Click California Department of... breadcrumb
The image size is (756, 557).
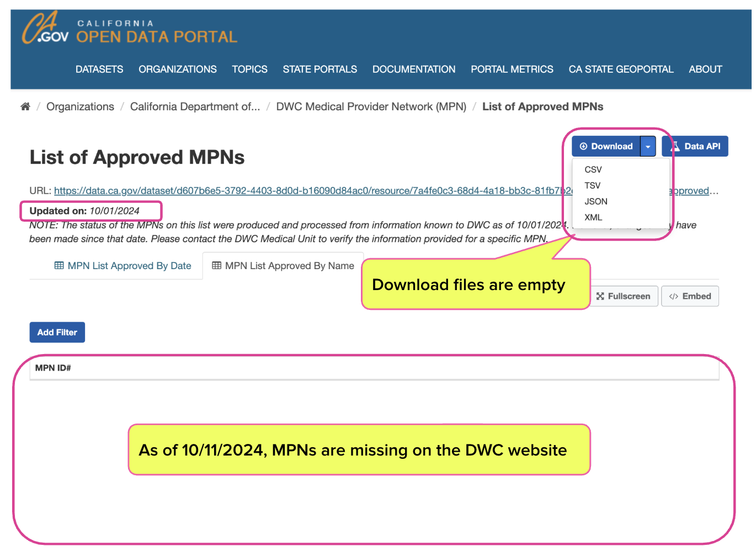pyautogui.click(x=195, y=106)
